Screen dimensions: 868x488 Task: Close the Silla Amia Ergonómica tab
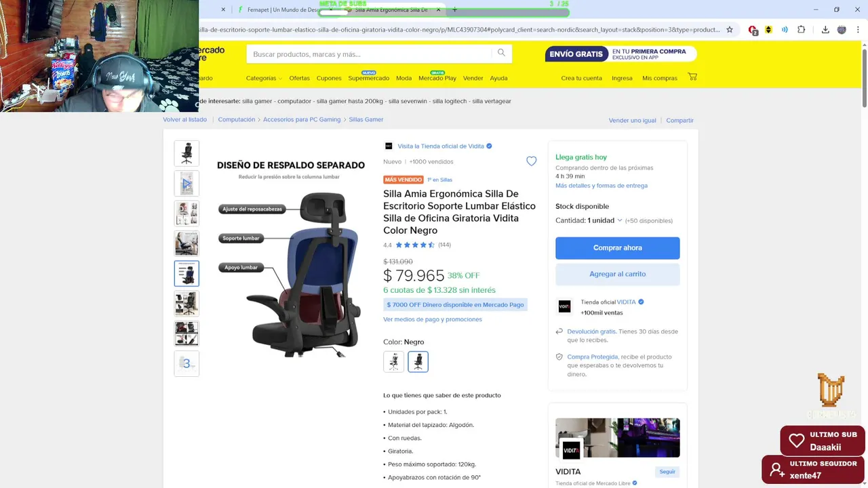(x=439, y=10)
